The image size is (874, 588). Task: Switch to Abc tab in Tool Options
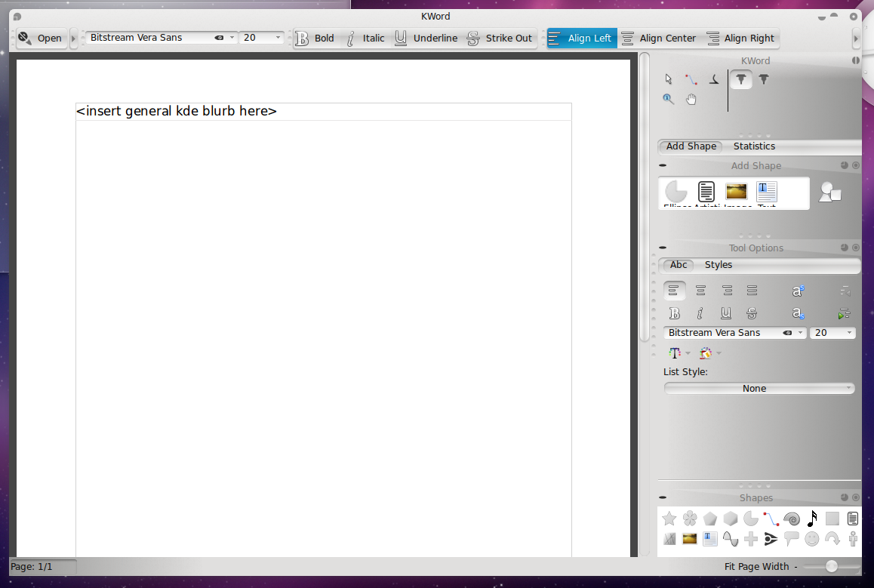click(x=679, y=265)
